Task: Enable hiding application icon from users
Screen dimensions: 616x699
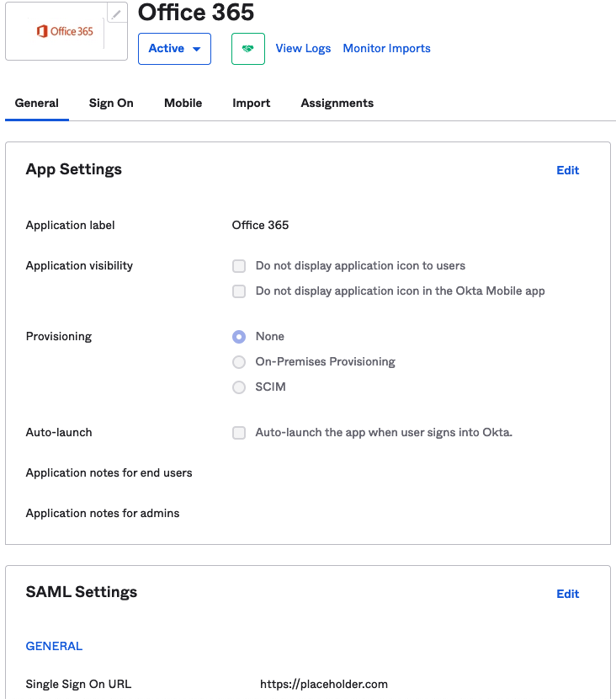Action: (238, 265)
